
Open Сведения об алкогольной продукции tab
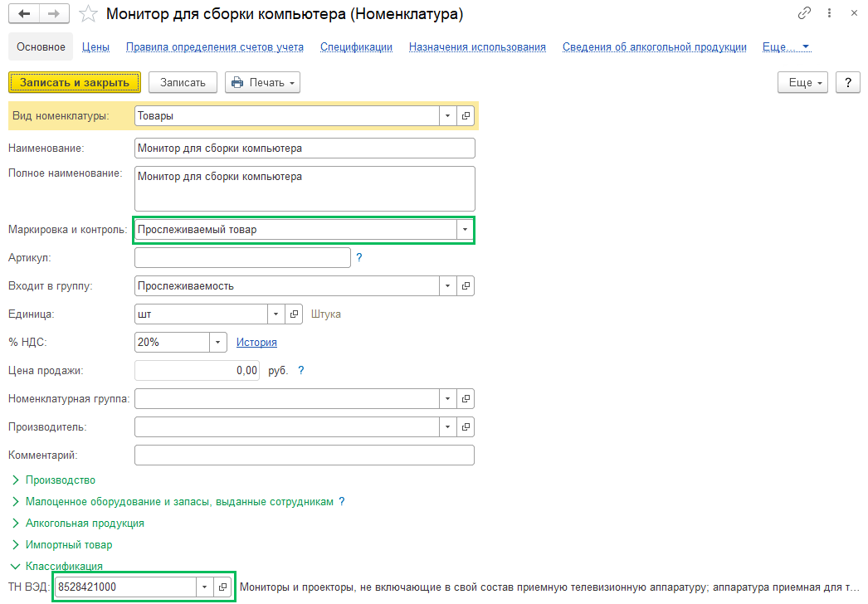tap(655, 47)
